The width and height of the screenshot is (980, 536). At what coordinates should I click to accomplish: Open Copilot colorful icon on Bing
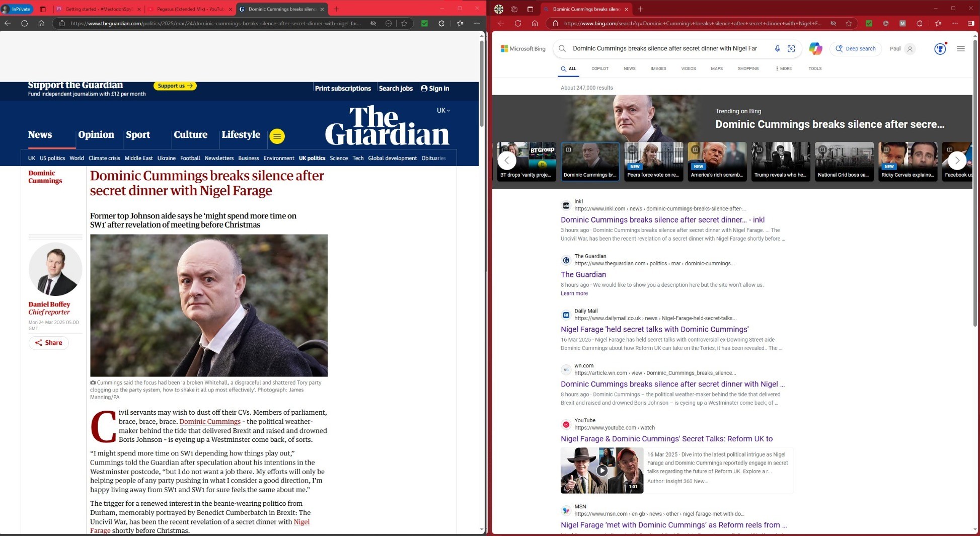(815, 48)
